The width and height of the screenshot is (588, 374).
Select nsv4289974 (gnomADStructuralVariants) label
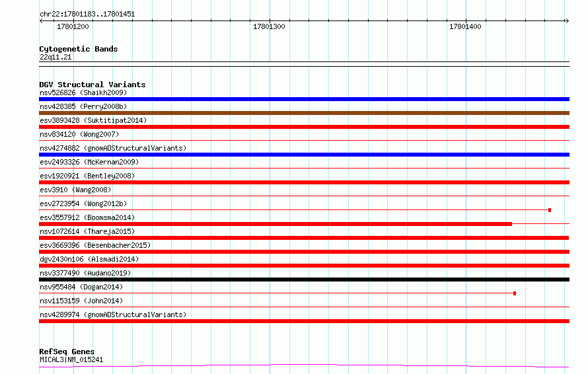point(113,315)
